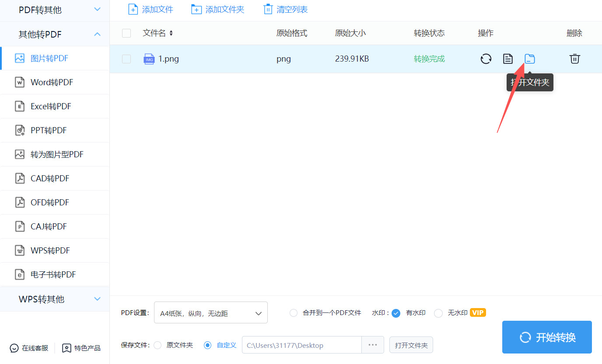Viewport: 602px width, 364px height.
Task: Click the custom save path input field
Action: coord(302,345)
